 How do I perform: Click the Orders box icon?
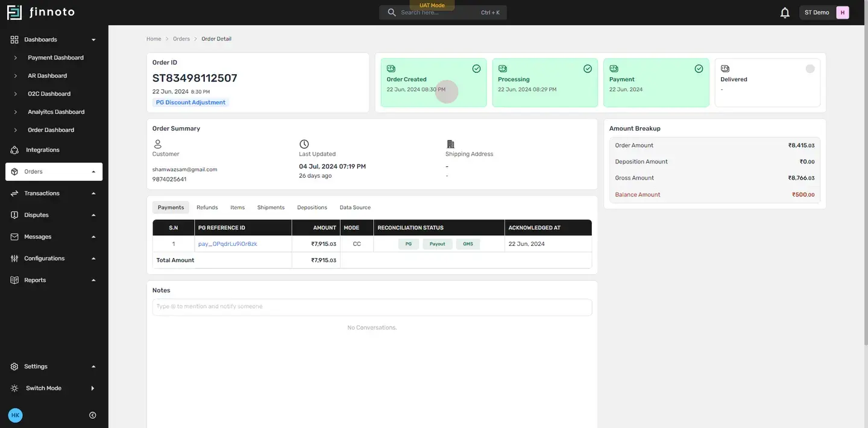[14, 172]
